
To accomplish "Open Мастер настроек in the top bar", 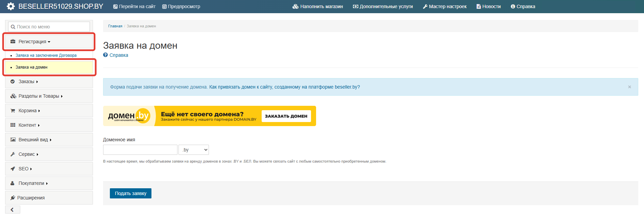I will pyautogui.click(x=445, y=6).
